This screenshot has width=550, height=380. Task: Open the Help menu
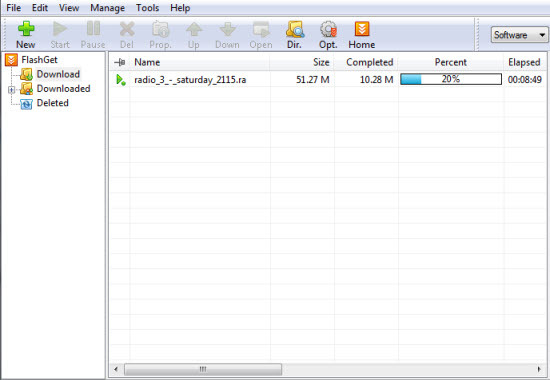(x=180, y=8)
